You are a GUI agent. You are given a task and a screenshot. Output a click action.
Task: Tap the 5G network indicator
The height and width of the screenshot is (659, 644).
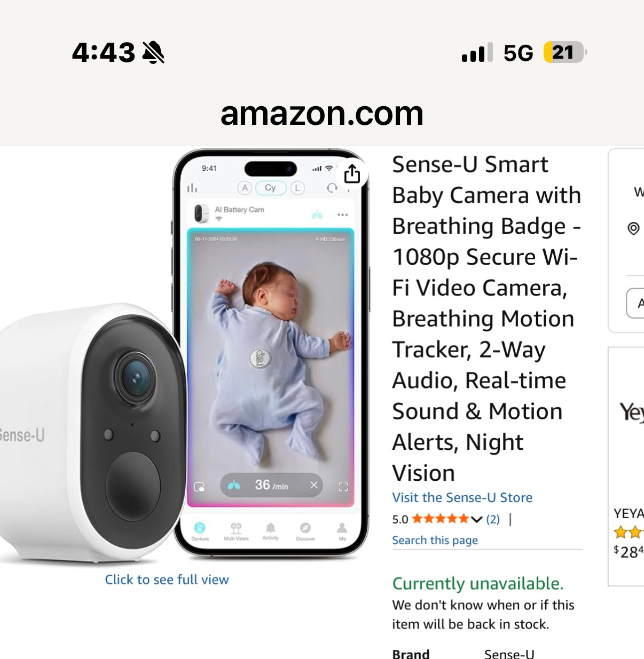click(518, 53)
